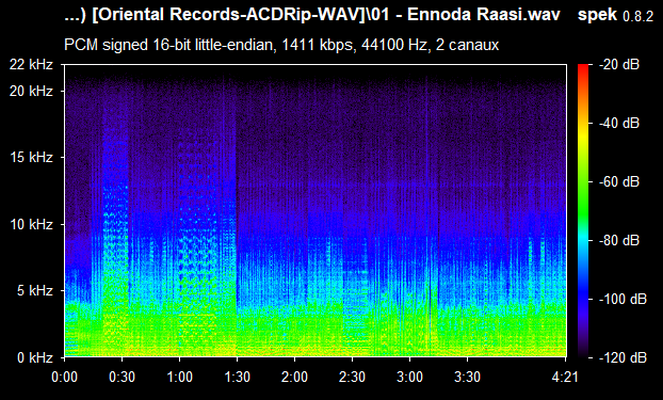Click the 15 kHz frequency axis label
Image resolution: width=663 pixels, height=400 pixels.
pos(32,157)
